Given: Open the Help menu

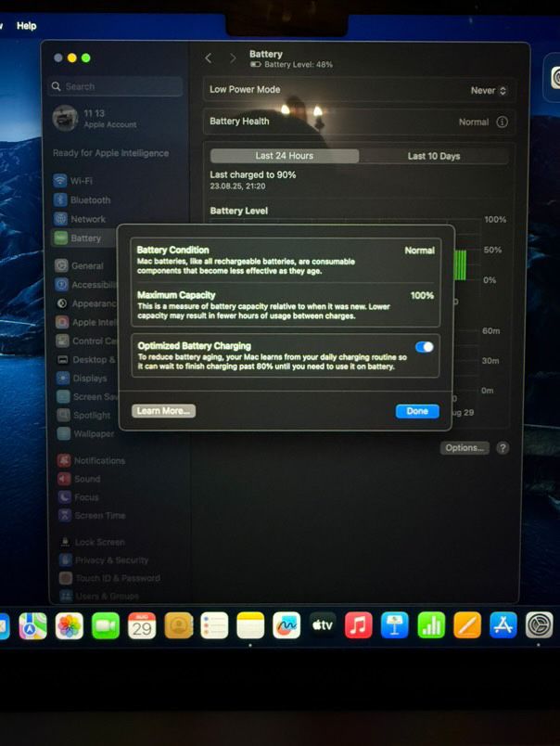Looking at the screenshot, I should coord(27,26).
